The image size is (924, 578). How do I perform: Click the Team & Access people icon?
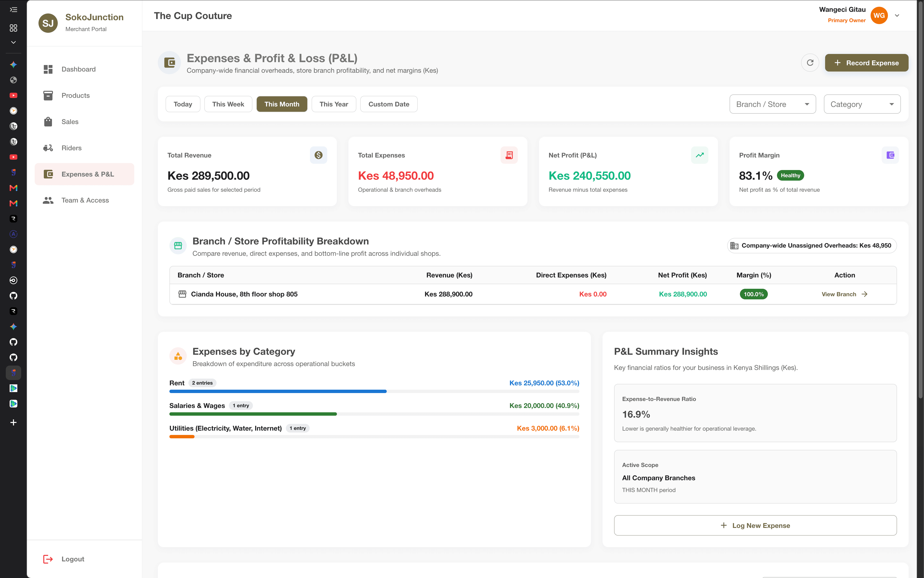tap(48, 200)
